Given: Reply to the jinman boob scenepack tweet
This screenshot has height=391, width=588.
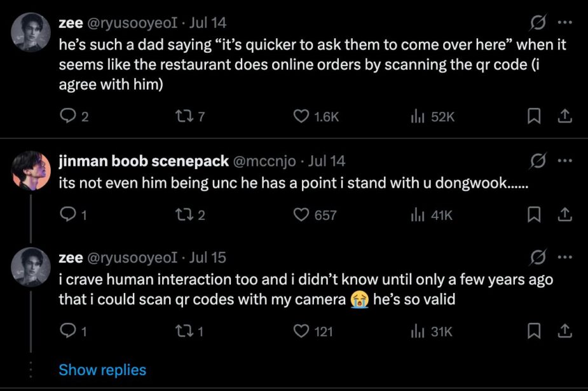Looking at the screenshot, I should point(74,215).
